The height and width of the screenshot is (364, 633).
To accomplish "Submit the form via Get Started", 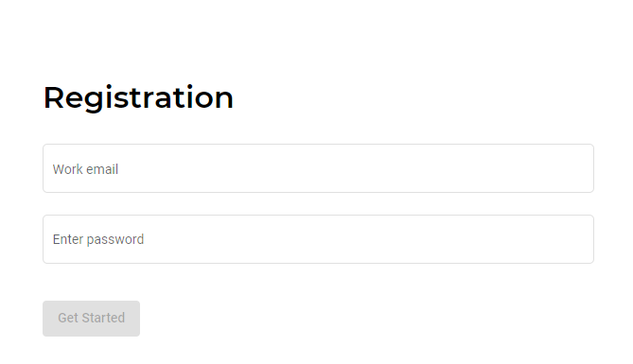I will click(x=91, y=319).
